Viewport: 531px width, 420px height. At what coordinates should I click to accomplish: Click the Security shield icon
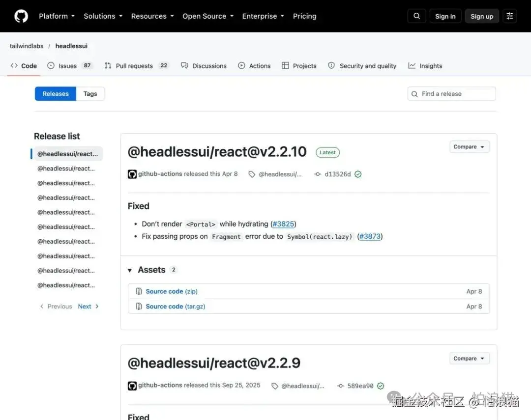click(331, 65)
